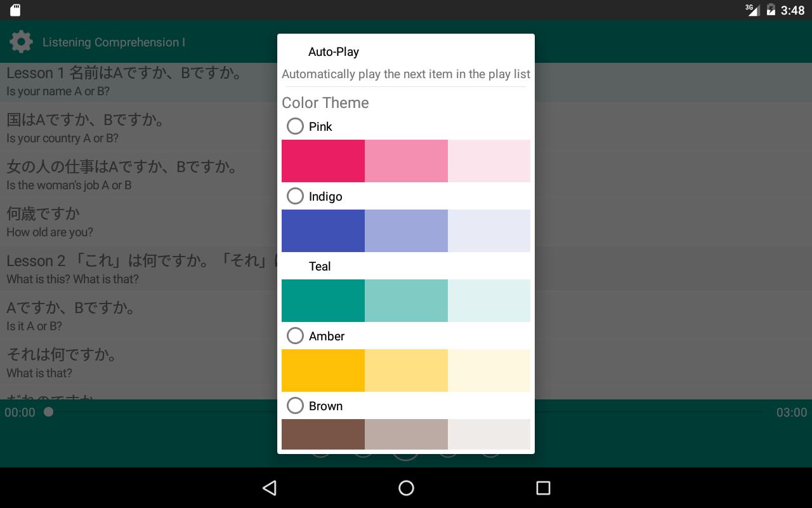This screenshot has width=812, height=508.
Task: Select the Amber color theme radio button
Action: 295,335
